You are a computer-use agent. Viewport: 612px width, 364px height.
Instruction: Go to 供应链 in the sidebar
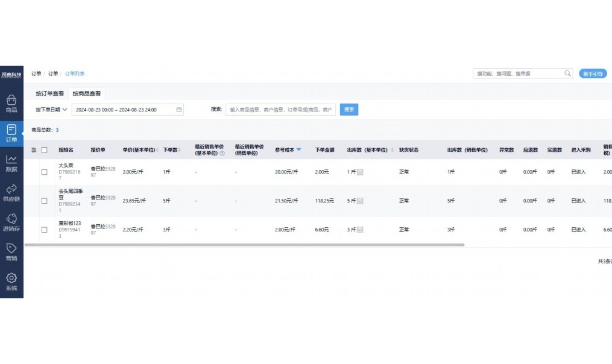(x=11, y=193)
